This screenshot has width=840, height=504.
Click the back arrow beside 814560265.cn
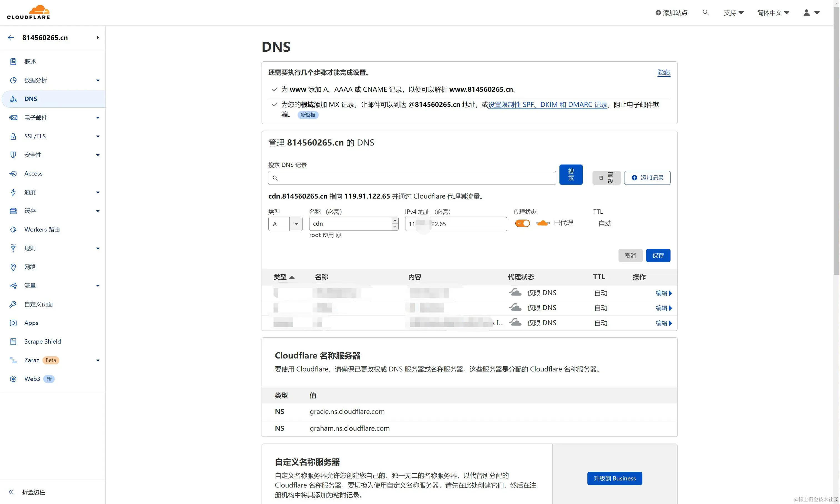pos(11,38)
